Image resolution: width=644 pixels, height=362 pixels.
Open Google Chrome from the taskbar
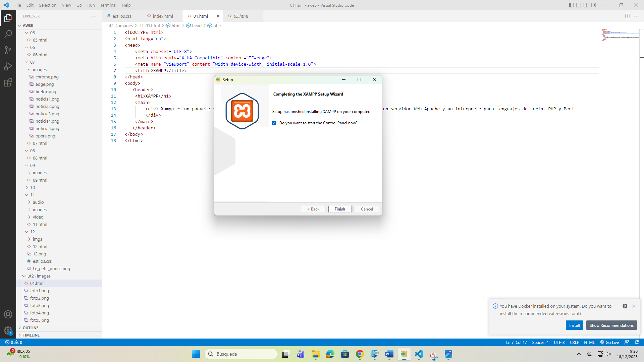click(360, 354)
